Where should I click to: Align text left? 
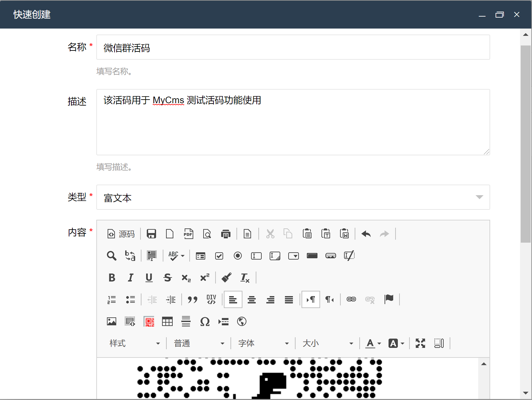[233, 300]
